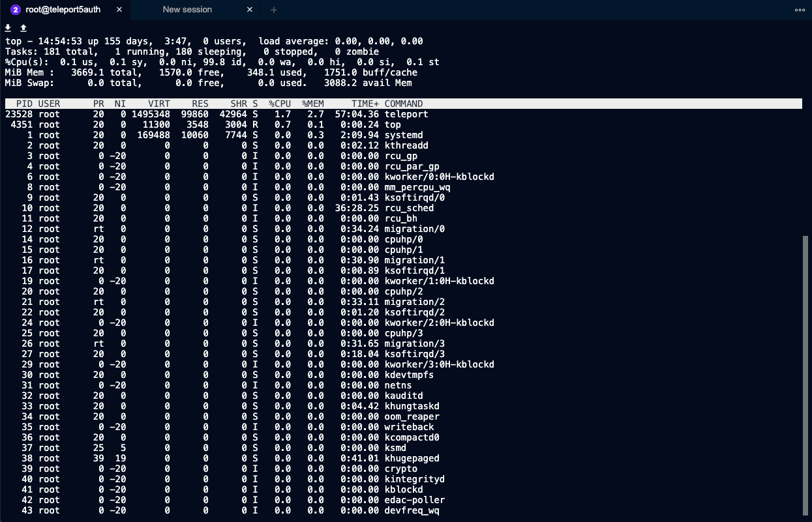Image resolution: width=812 pixels, height=522 pixels.
Task: Select the rcu_sched process row
Action: 261,208
